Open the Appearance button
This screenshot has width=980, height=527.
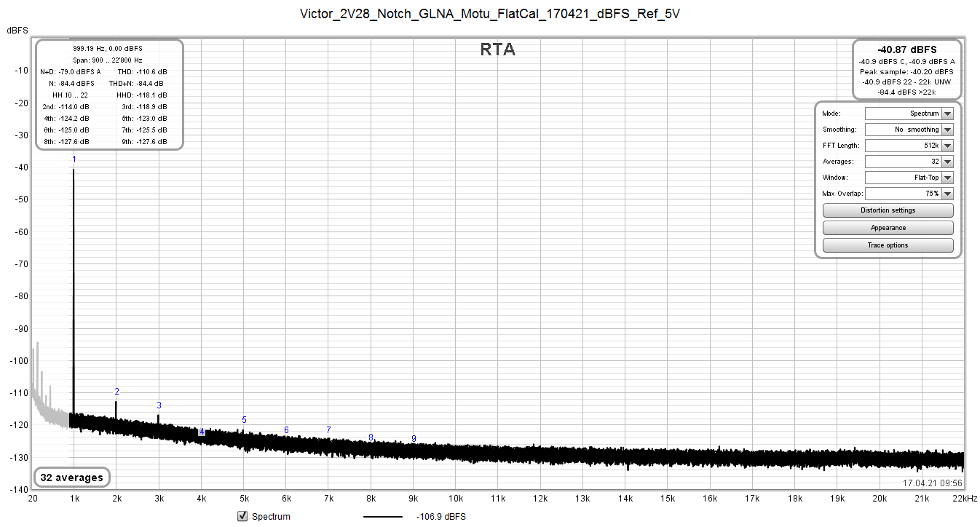coord(888,228)
